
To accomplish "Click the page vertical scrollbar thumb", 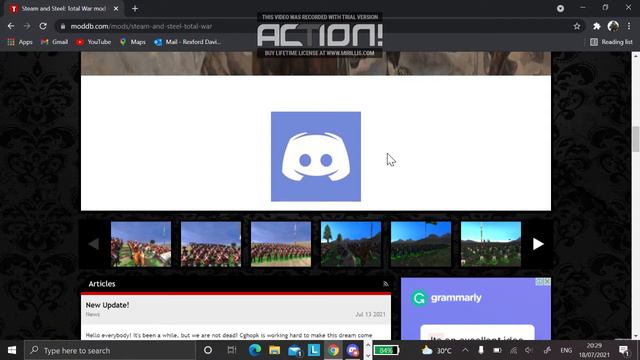I will coord(636,139).
